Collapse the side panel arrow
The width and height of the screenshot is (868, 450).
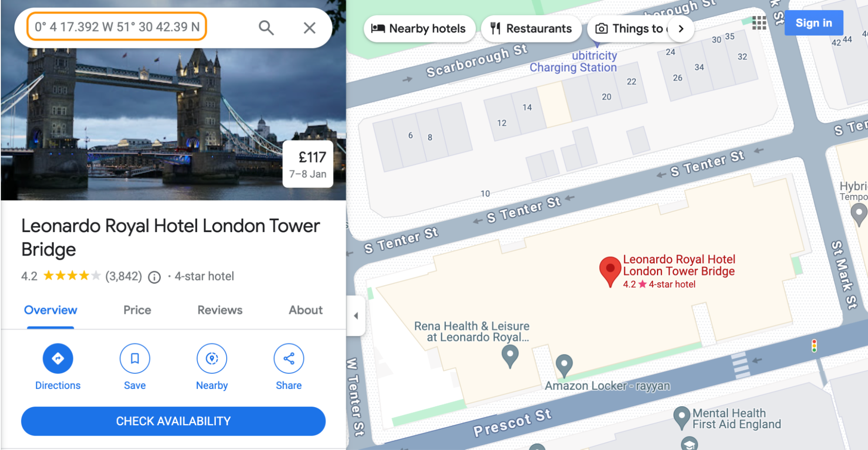point(356,315)
